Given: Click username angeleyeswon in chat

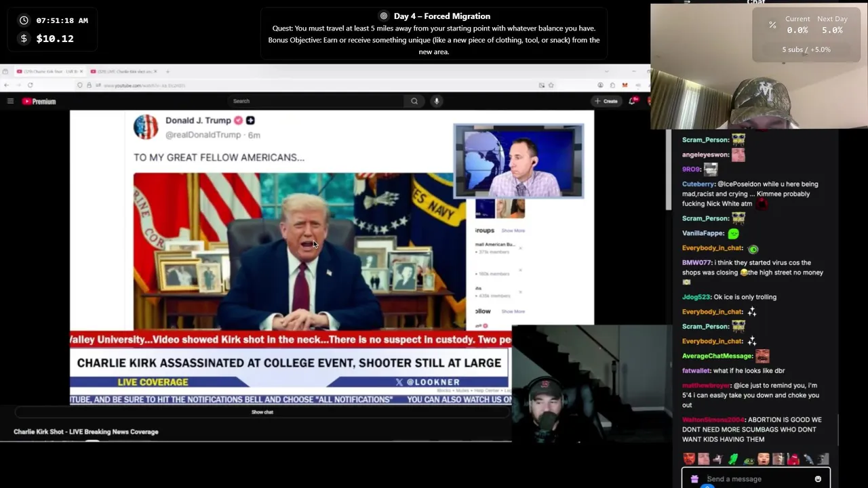Looking at the screenshot, I should coord(705,155).
